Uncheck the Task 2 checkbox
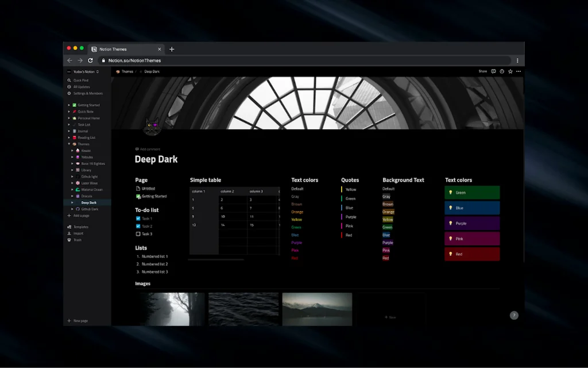Screen dimensions: 588x368 [138, 227]
